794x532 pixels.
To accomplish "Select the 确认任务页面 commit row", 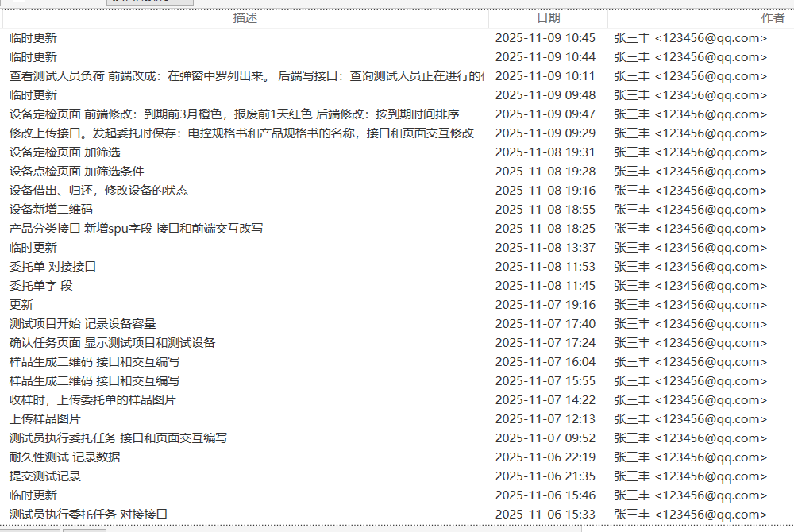I will point(112,343).
